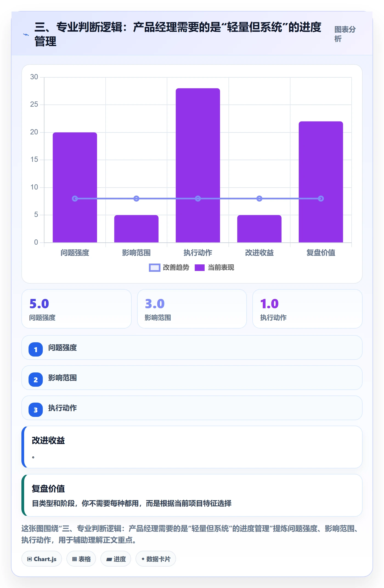Click the trend line point above 影响范围

point(136,199)
